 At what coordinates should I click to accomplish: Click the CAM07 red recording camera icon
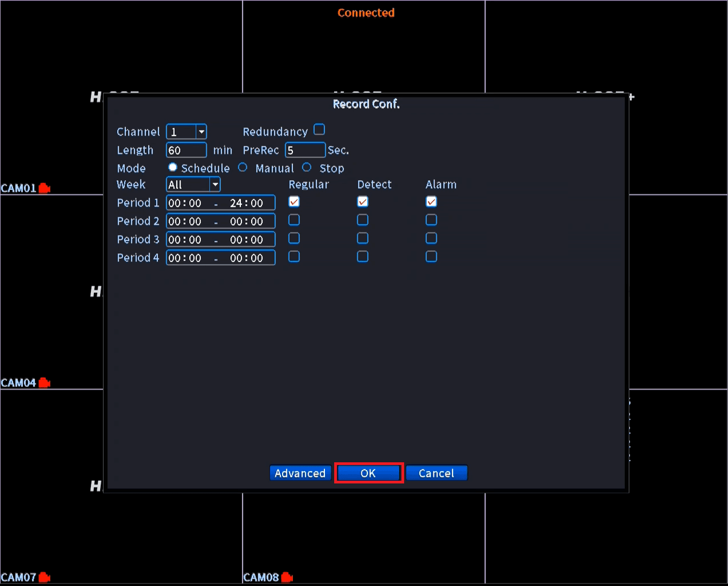coord(44,577)
